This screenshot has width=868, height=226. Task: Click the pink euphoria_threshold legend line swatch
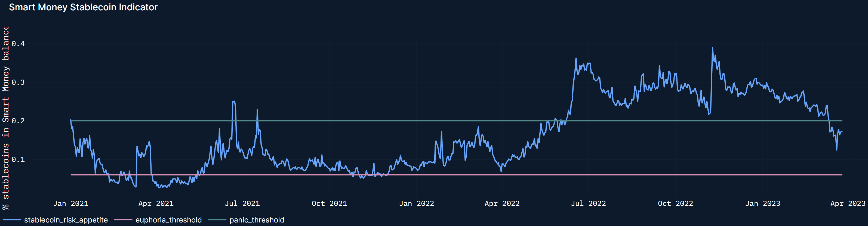[123, 220]
